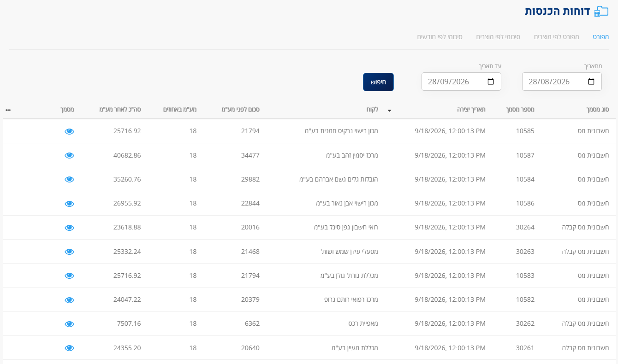Screen dimensions: 618x364
Task: Open document preview for invoice 10584
Action: point(69,179)
